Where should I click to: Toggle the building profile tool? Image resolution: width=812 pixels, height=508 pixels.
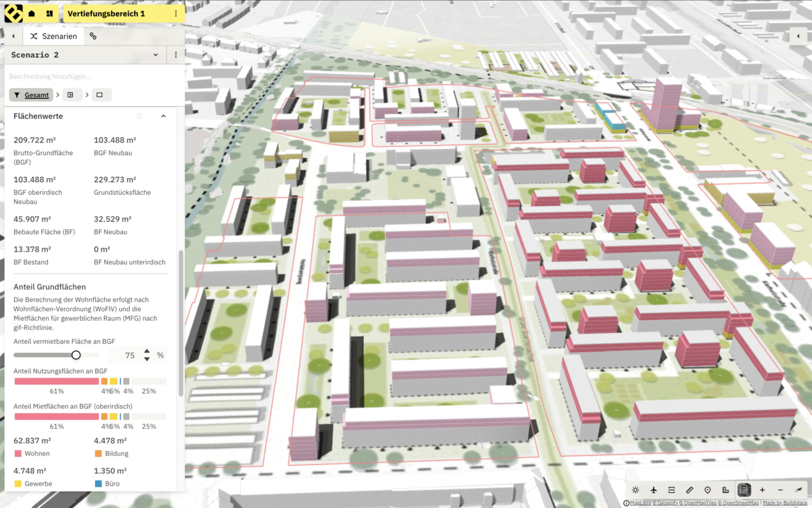pos(725,490)
